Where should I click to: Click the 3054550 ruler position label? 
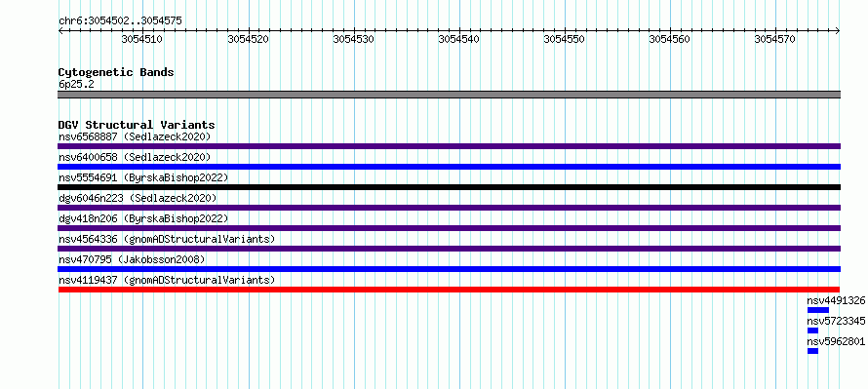pyautogui.click(x=564, y=39)
